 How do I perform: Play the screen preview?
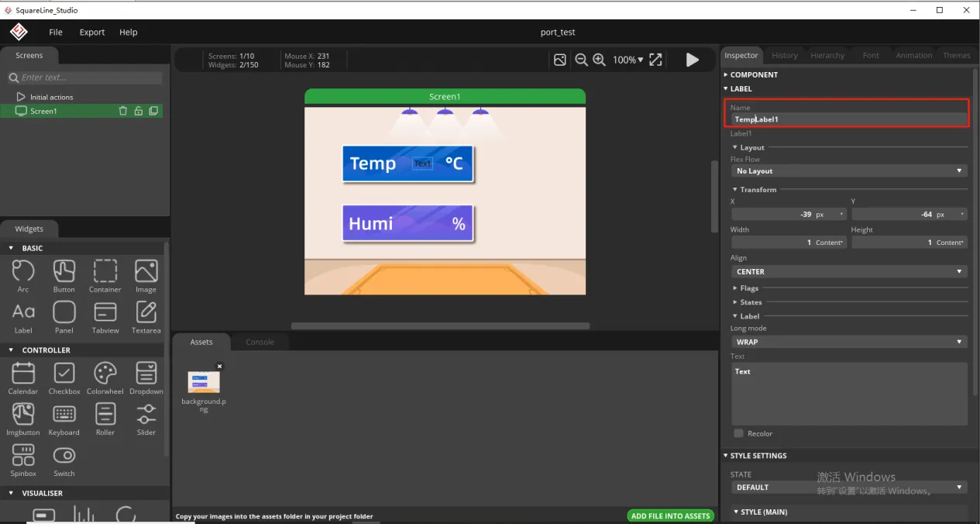(x=692, y=60)
